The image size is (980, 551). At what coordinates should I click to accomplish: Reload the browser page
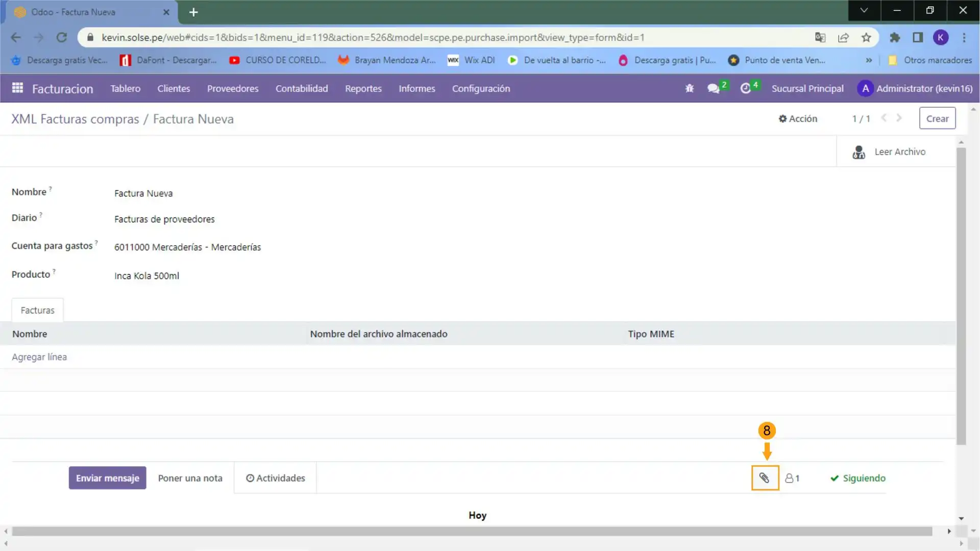tap(62, 37)
